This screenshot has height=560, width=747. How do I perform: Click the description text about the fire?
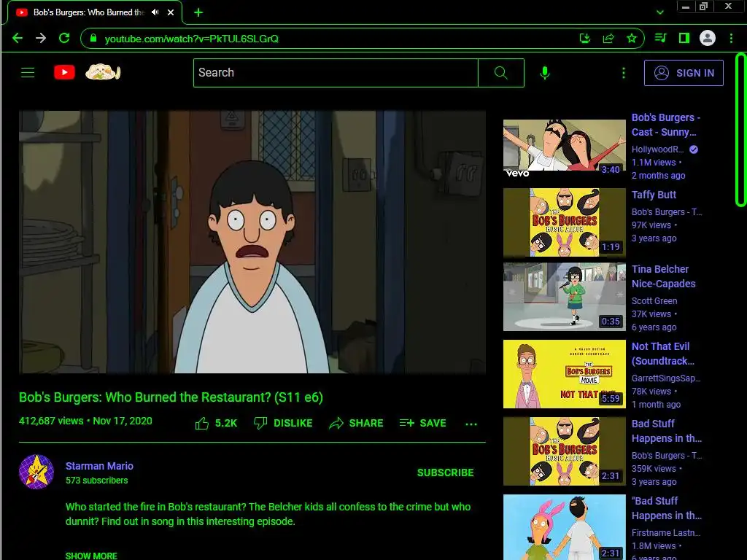pos(268,514)
